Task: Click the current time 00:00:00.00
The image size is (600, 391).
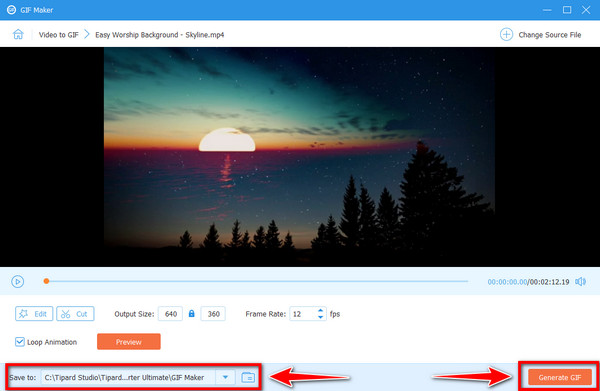Action: [x=507, y=282]
